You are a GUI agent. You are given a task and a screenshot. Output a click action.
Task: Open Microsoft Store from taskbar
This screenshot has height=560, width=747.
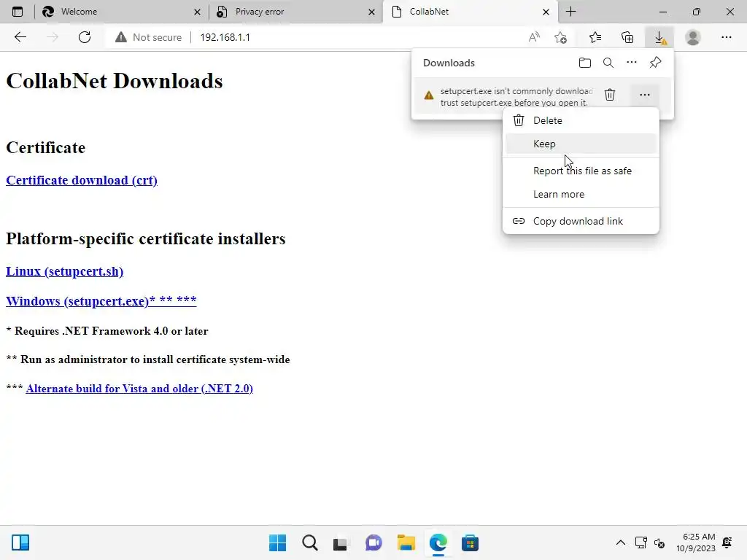click(470, 542)
